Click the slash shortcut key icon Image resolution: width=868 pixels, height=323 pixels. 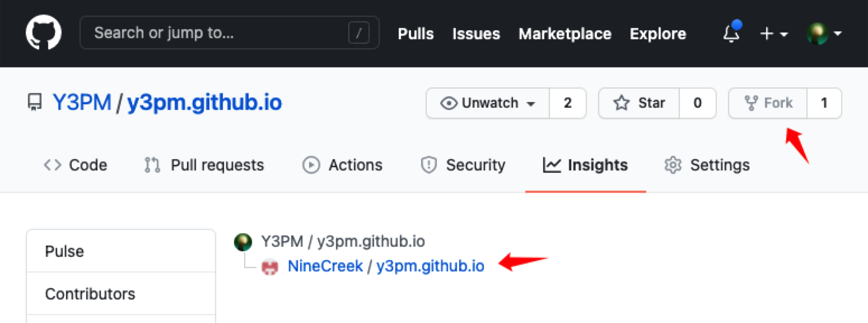(359, 33)
